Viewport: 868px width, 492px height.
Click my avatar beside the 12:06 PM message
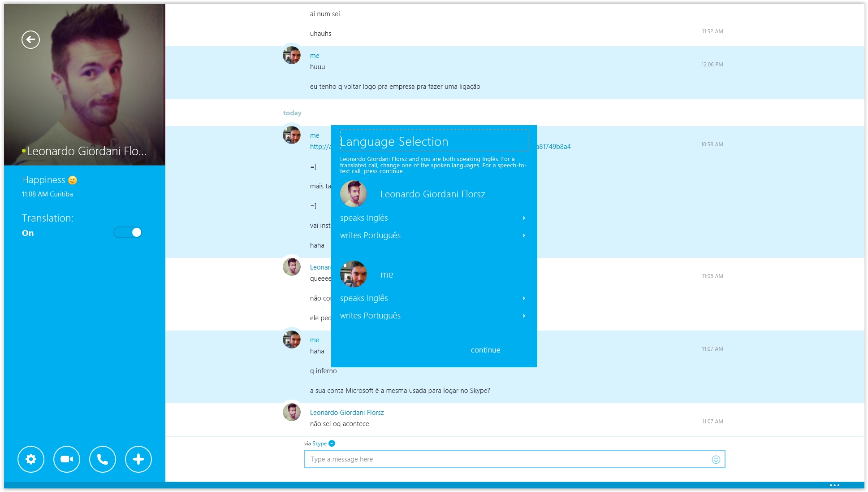(292, 55)
